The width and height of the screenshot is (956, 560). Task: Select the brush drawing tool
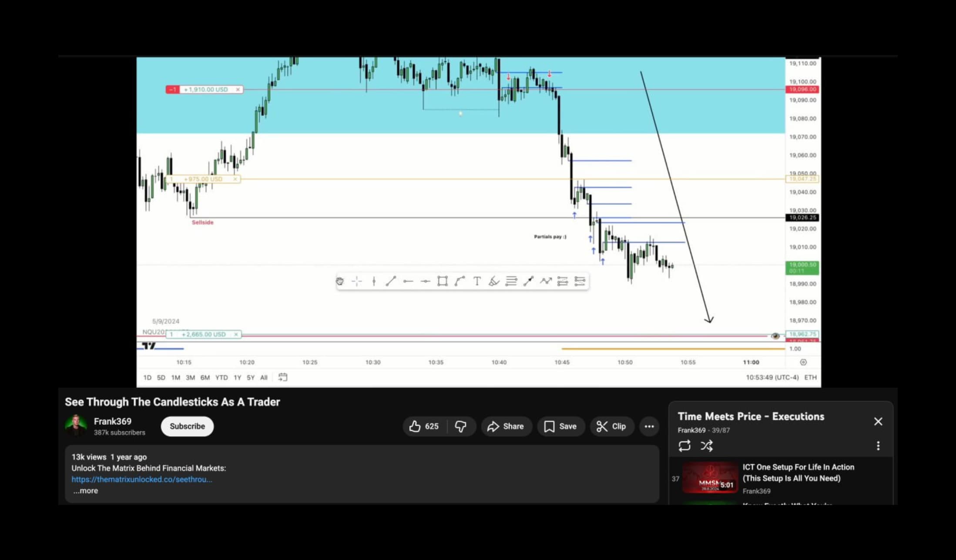coord(494,281)
